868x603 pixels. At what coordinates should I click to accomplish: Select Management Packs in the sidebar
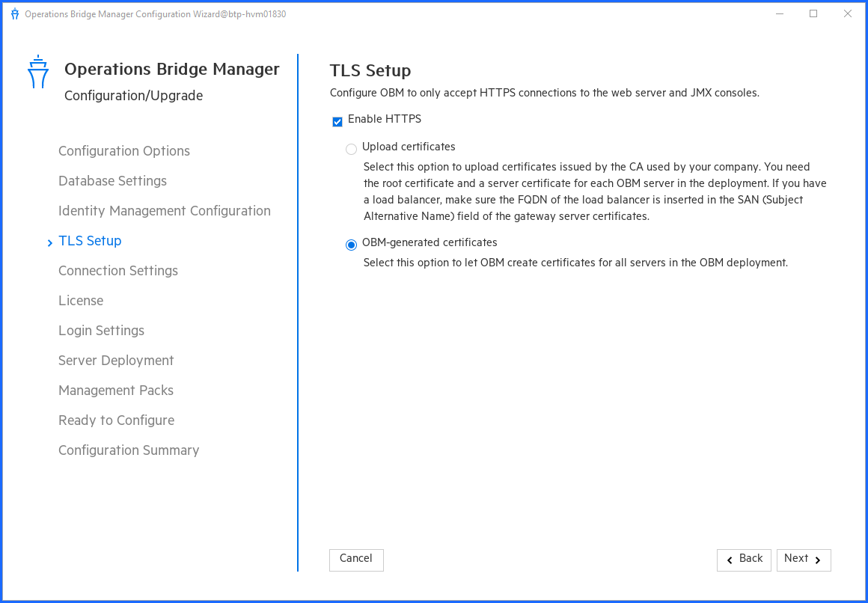(116, 391)
